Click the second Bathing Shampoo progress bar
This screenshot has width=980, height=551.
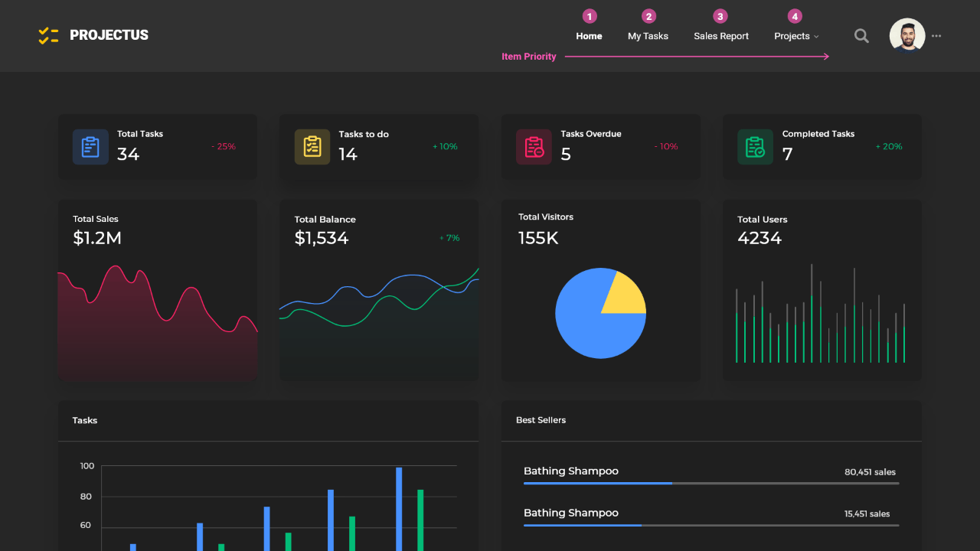pyautogui.click(x=711, y=525)
